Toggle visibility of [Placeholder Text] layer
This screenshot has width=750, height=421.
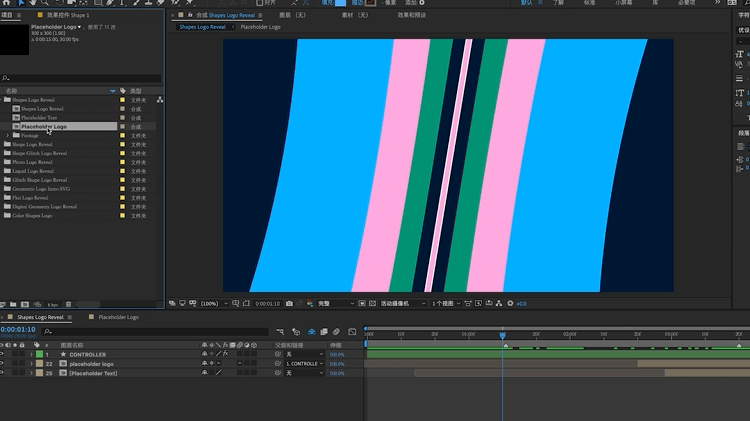[x=3, y=373]
